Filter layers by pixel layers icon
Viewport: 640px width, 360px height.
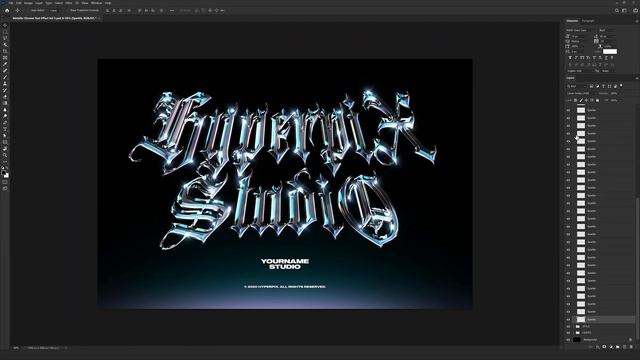pyautogui.click(x=591, y=86)
